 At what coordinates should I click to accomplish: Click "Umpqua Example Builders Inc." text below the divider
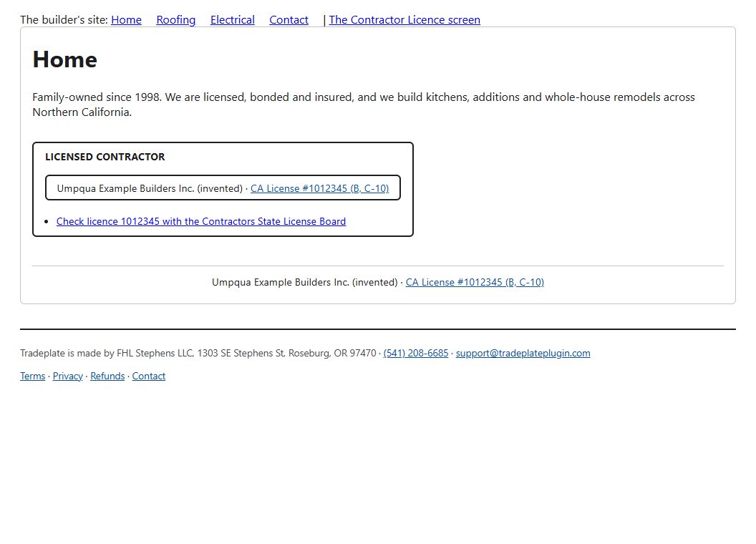coord(281,282)
